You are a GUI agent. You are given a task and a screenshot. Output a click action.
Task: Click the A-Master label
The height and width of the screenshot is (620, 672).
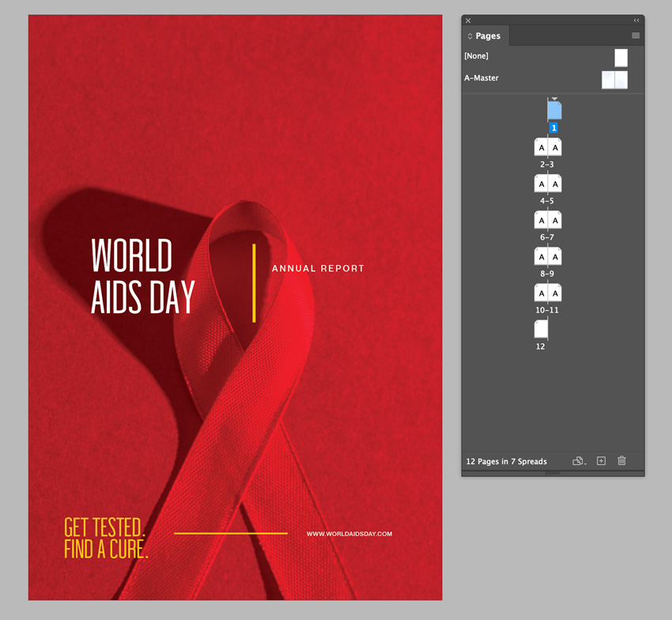coord(481,78)
